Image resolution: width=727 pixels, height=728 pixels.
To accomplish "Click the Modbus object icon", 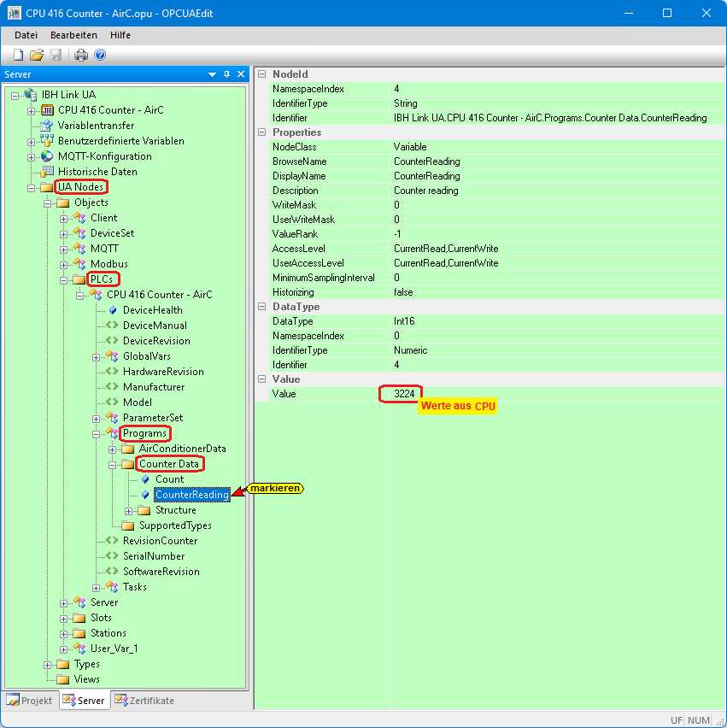I will click(79, 264).
